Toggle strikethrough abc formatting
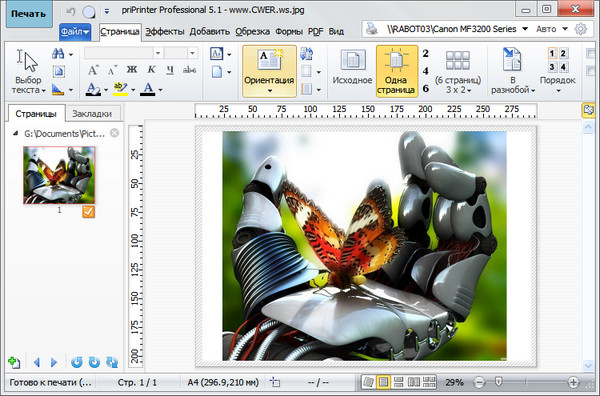Viewport: 600px width, 396px height. click(189, 70)
